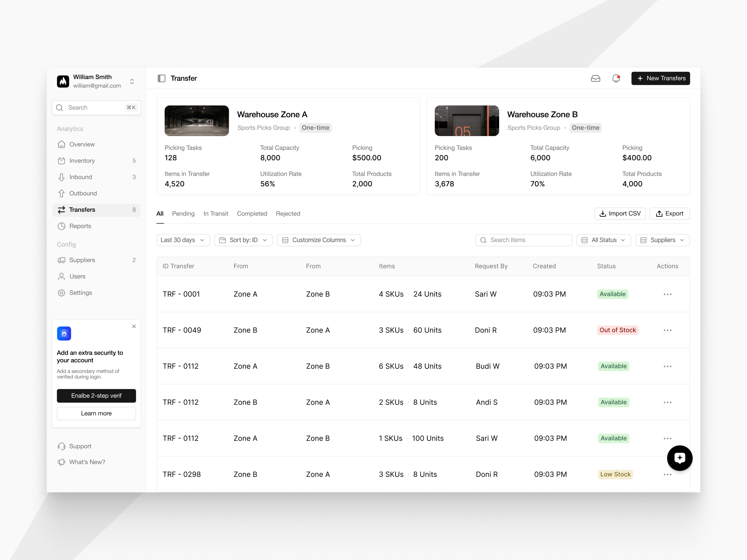Viewport: 747px width, 560px height.
Task: Click the 60 Units value
Action: point(427,330)
